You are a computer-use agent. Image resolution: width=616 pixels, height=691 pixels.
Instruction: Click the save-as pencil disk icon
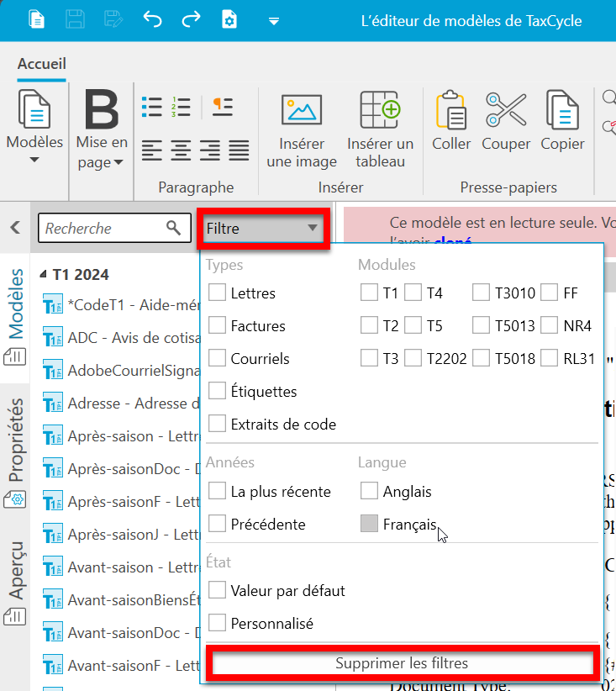coord(113,20)
